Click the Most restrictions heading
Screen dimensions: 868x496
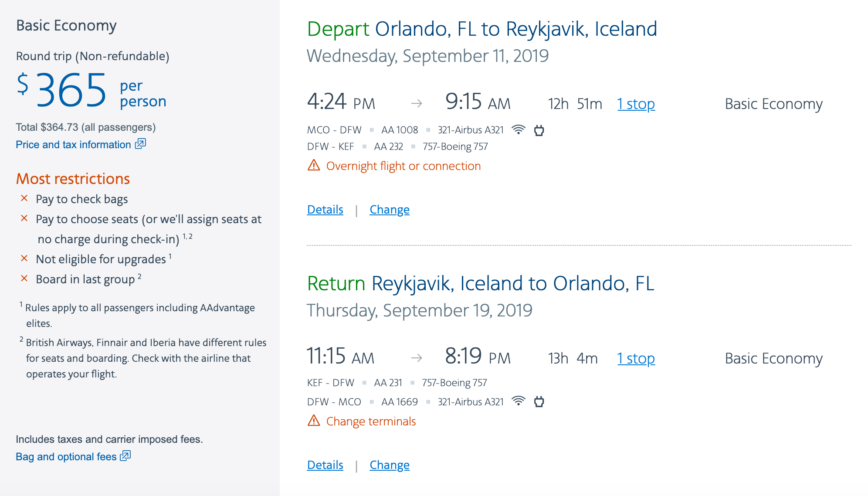pyautogui.click(x=73, y=179)
